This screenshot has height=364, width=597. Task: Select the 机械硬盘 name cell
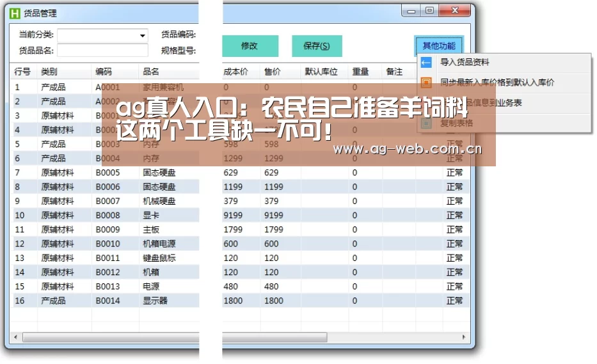[x=159, y=201]
